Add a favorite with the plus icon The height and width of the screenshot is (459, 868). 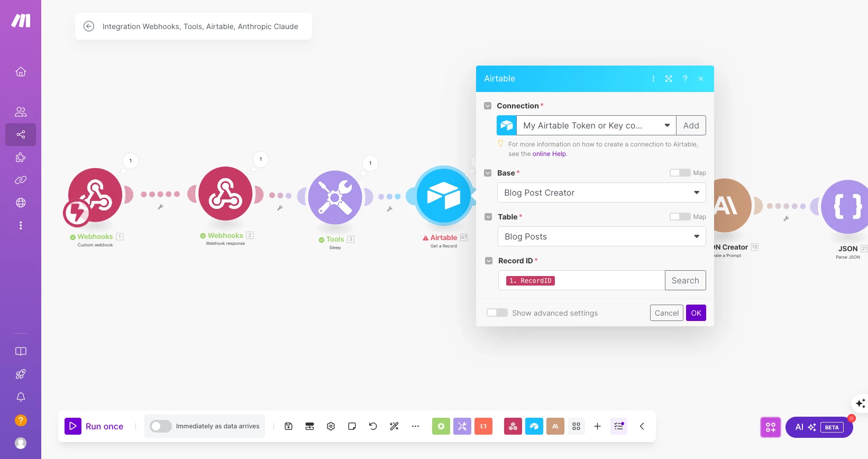pyautogui.click(x=597, y=426)
